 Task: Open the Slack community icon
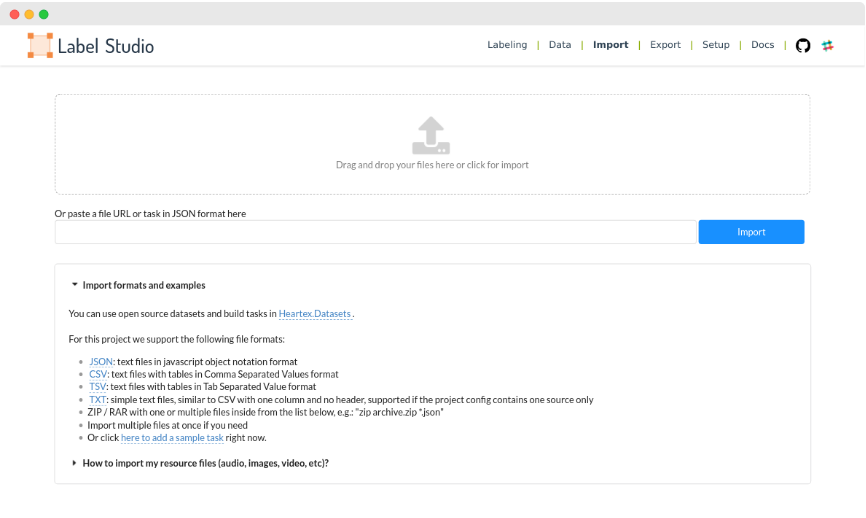[x=828, y=45]
